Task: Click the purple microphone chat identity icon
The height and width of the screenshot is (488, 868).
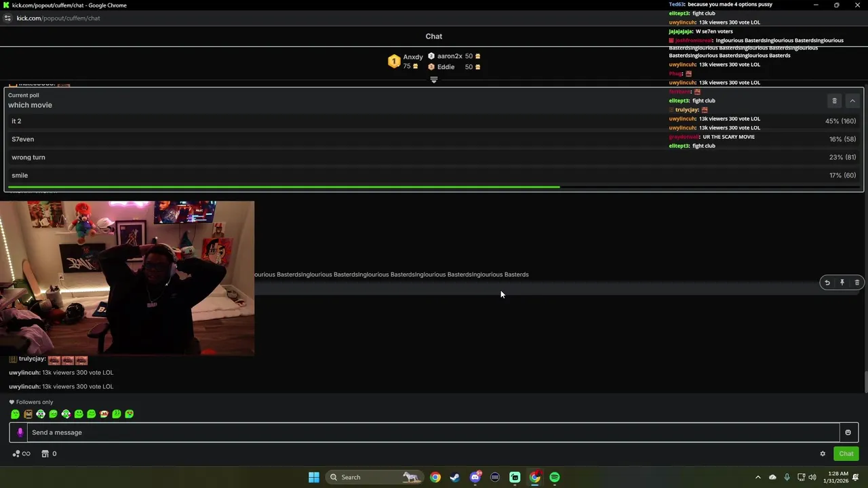Action: click(20, 432)
